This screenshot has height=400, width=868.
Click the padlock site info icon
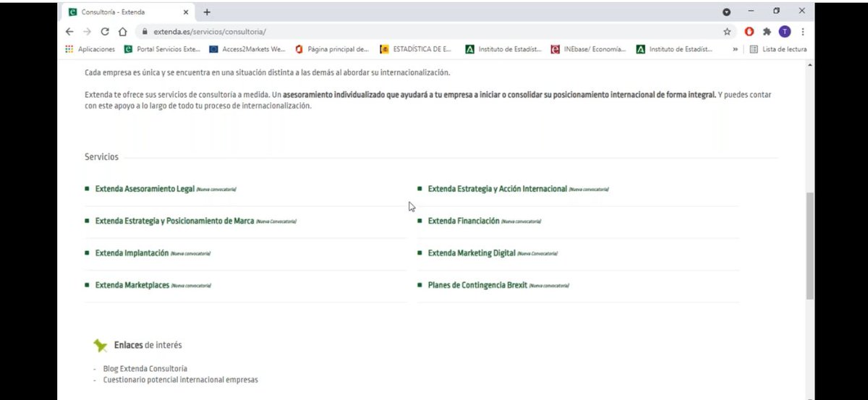[x=145, y=32]
